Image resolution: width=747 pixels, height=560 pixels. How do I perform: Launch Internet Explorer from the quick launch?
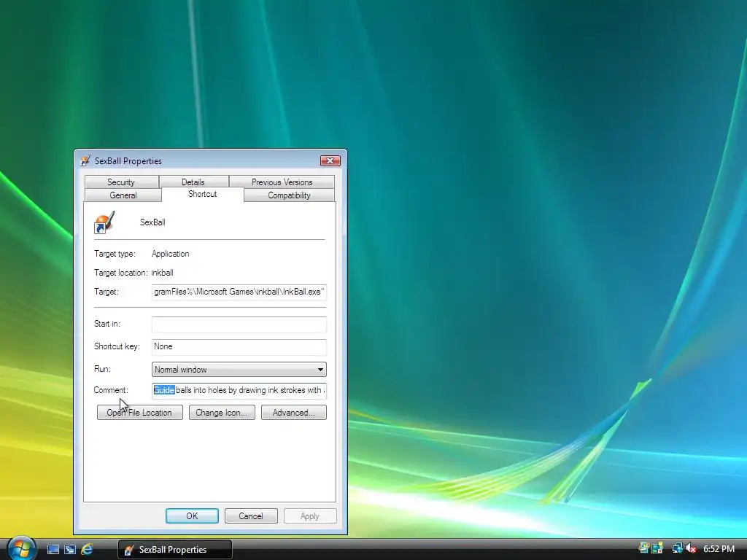click(87, 549)
